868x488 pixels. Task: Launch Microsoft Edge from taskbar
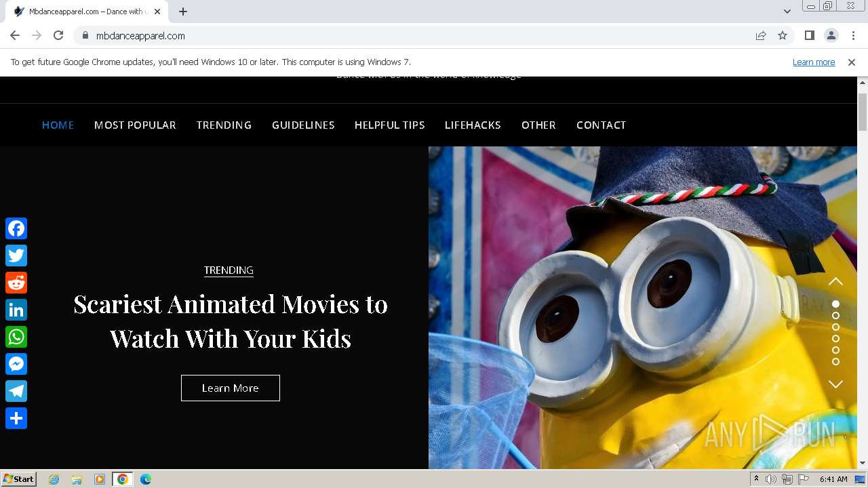click(146, 479)
